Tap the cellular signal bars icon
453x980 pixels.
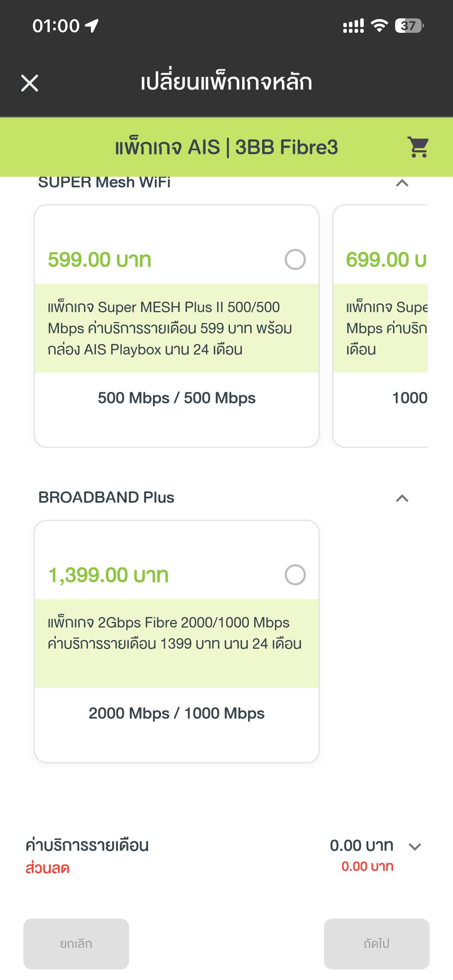point(354,26)
